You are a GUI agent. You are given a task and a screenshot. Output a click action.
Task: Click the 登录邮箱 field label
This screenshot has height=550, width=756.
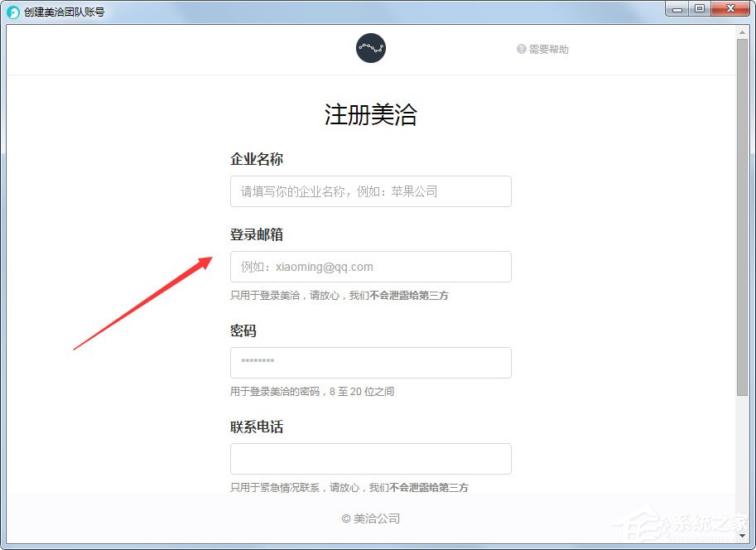coord(257,234)
